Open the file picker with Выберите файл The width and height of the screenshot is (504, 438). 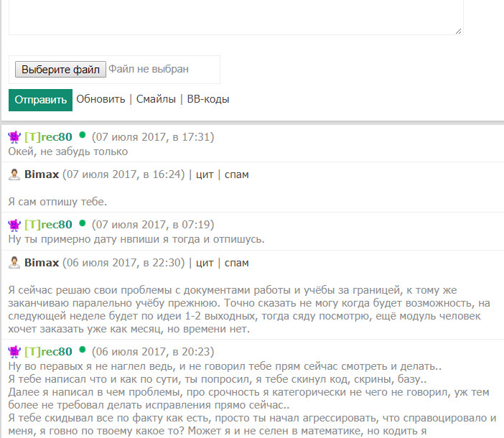coord(61,70)
